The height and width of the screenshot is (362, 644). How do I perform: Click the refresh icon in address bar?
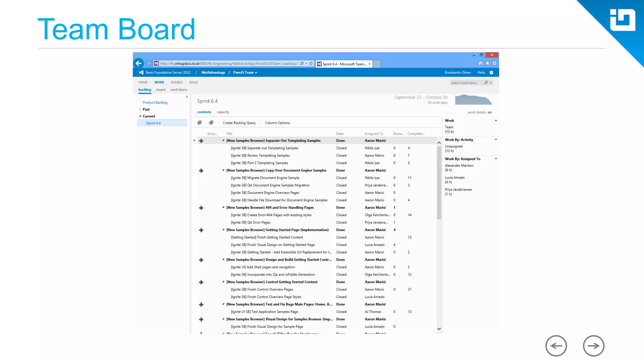(x=311, y=63)
